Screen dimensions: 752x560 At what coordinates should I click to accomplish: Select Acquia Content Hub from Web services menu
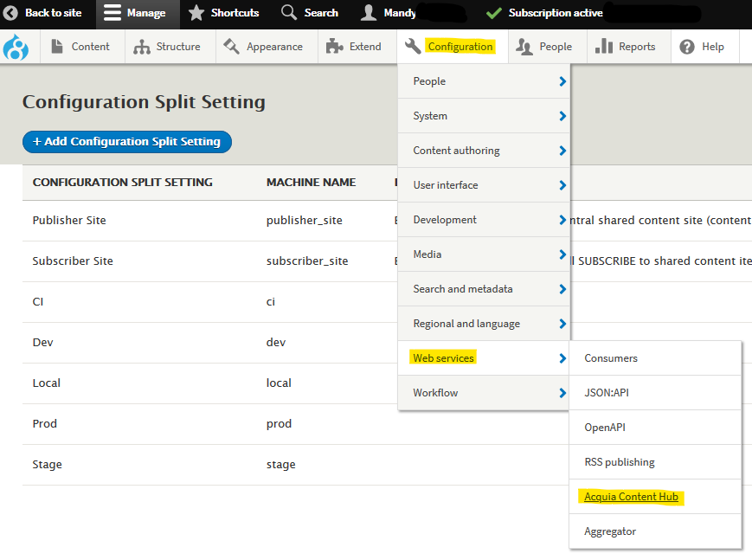(x=631, y=497)
